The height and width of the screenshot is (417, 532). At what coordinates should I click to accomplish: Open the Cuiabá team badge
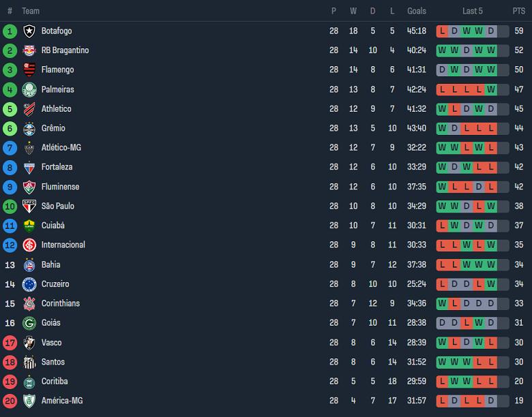coord(29,226)
